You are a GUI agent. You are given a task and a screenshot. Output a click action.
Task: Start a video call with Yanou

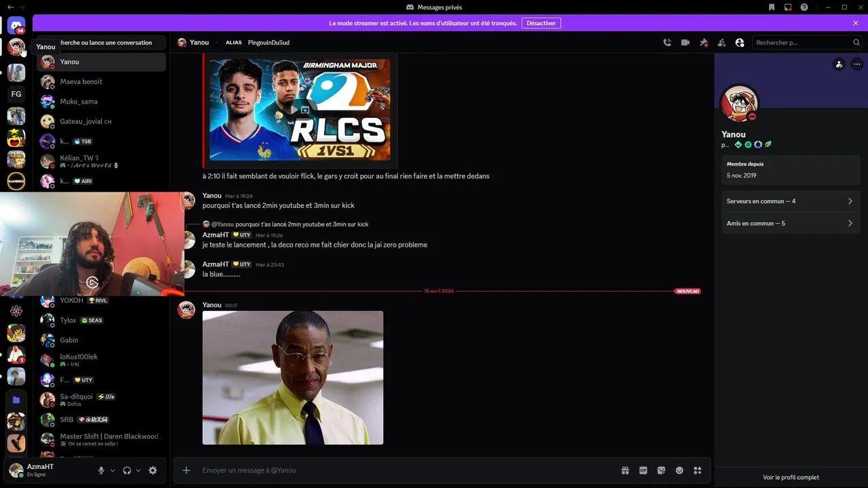[686, 43]
